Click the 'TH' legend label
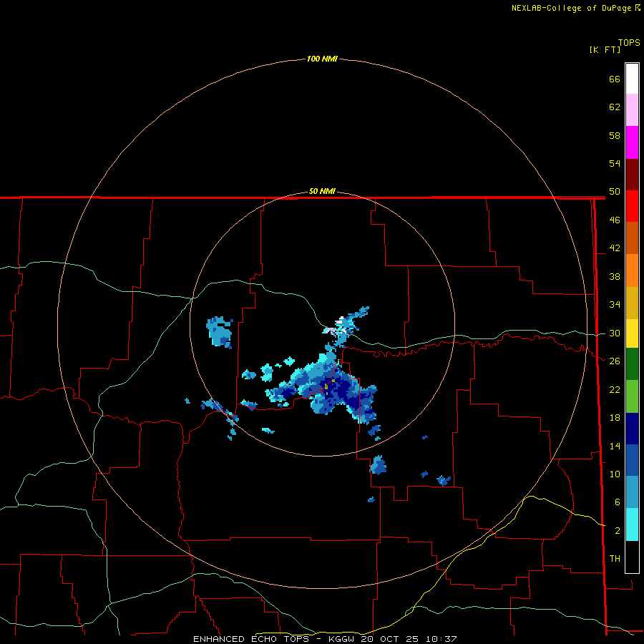The height and width of the screenshot is (644, 644). (x=615, y=558)
